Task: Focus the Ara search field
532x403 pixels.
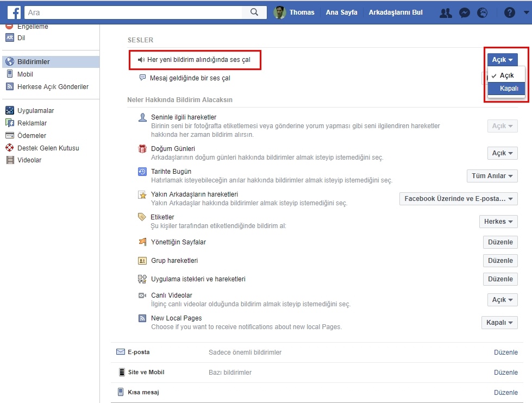Action: point(133,12)
